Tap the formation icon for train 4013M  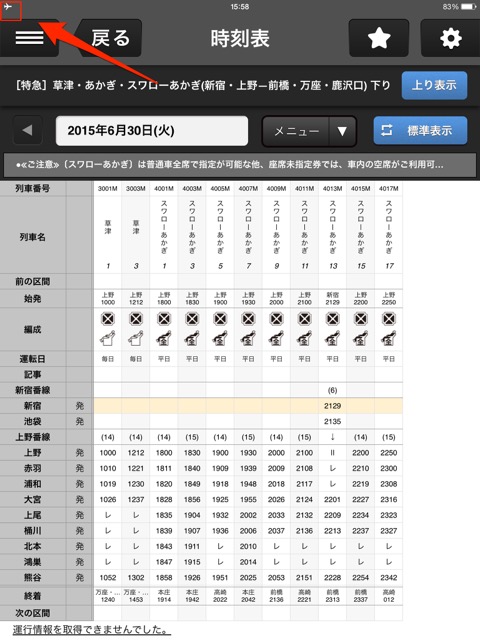tap(333, 319)
